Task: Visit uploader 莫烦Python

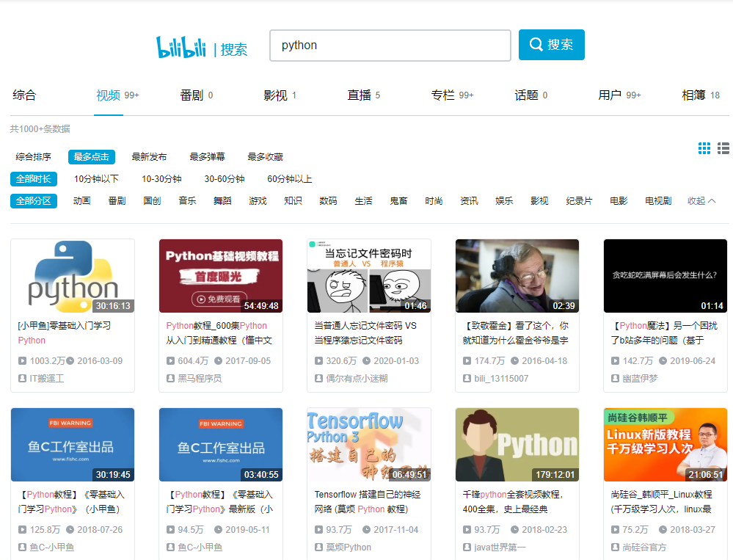Action: click(349, 548)
